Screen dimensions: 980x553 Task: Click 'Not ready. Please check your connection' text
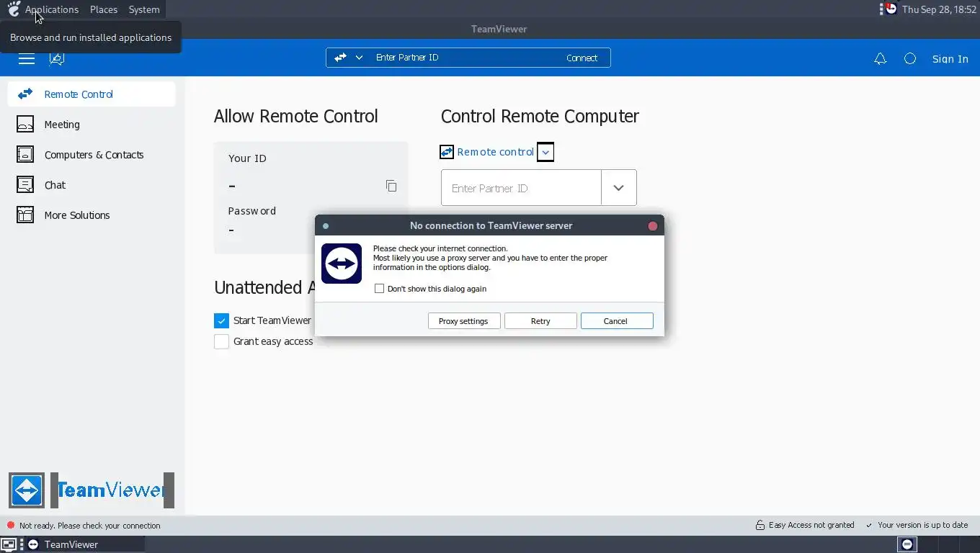(x=90, y=526)
